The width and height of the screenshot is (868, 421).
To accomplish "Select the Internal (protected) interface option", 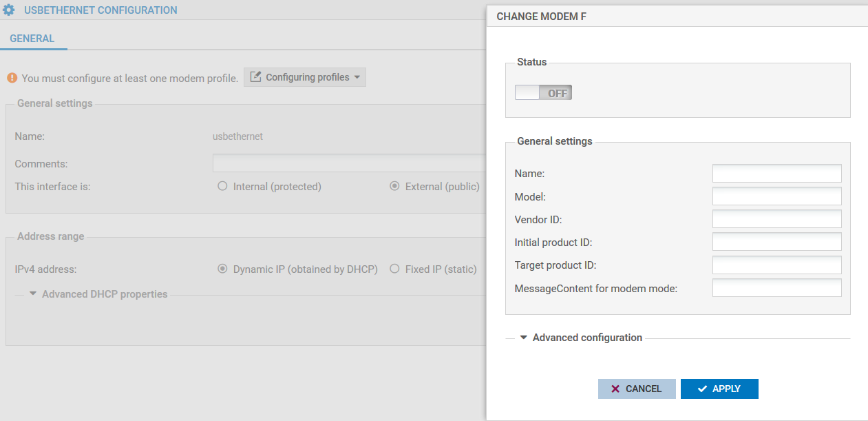I will [222, 186].
